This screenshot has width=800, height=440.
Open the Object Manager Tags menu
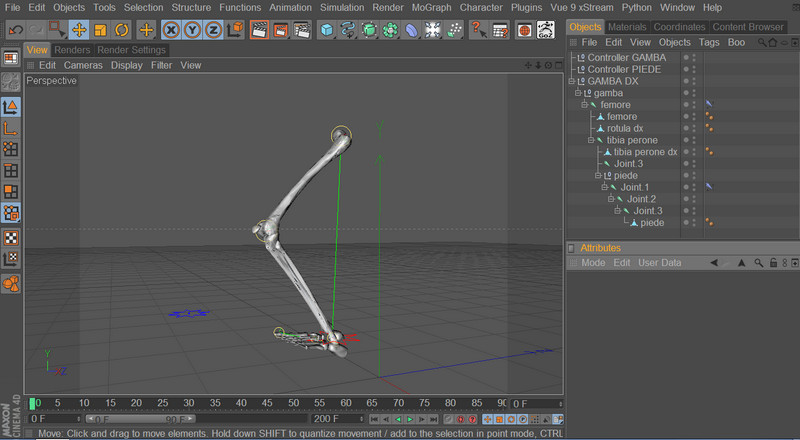click(x=709, y=42)
